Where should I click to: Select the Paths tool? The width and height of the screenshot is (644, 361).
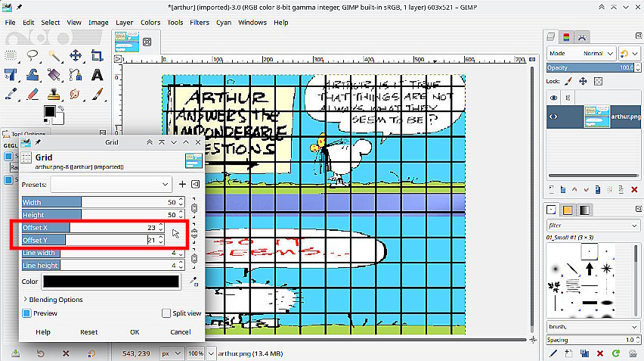pos(76,75)
